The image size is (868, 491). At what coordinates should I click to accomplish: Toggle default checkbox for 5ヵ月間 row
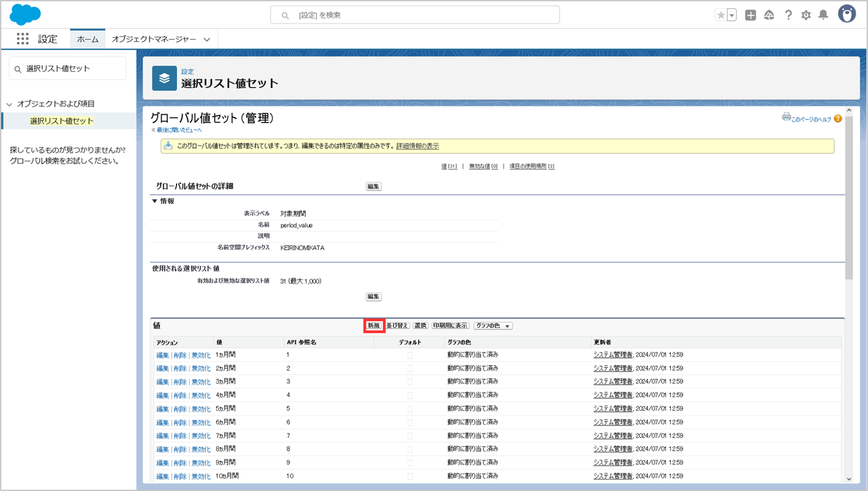click(x=410, y=409)
